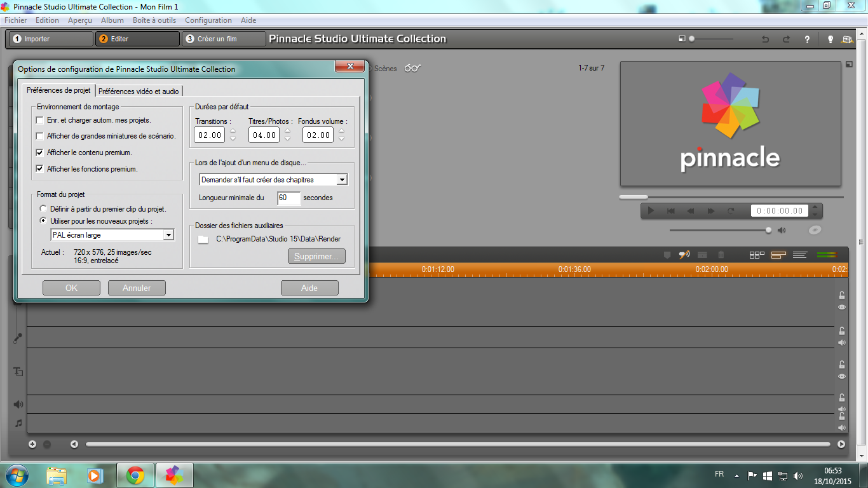This screenshot has width=868, height=488.
Task: Switch to the '1 Importer' tab
Action: point(51,39)
